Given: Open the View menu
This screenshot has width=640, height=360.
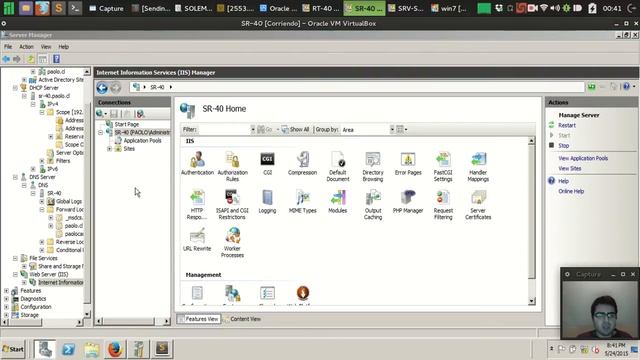Looking at the screenshot, I should click(x=46, y=47).
